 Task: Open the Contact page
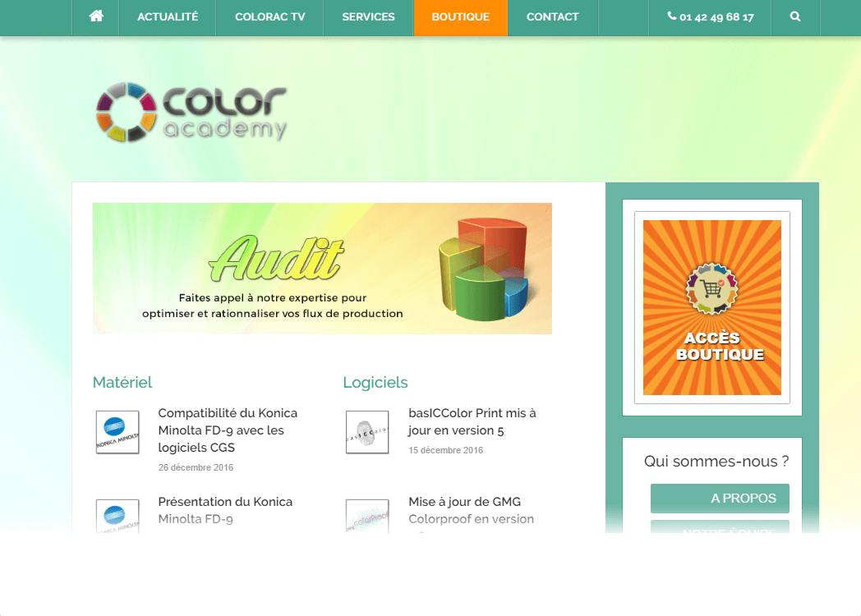[552, 17]
